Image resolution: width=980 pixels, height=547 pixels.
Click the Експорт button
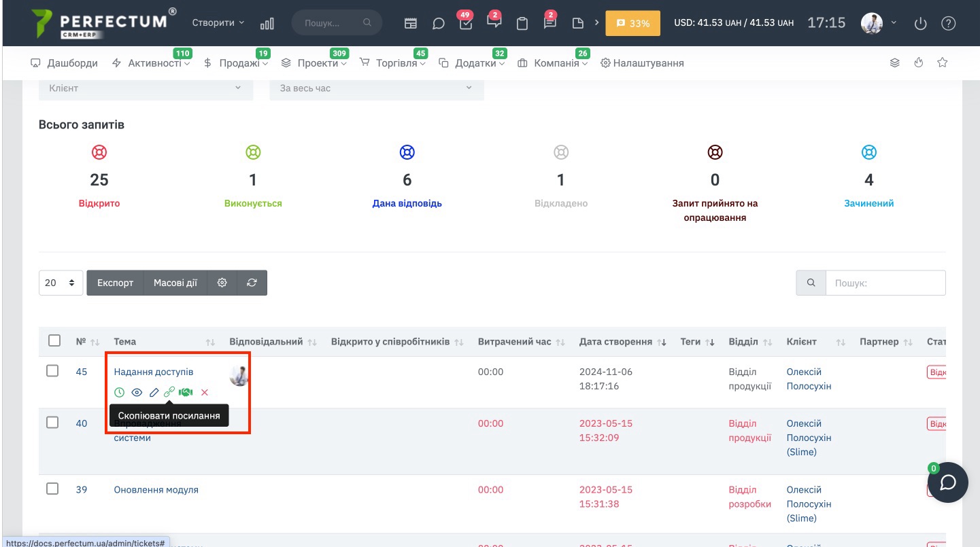coord(115,283)
